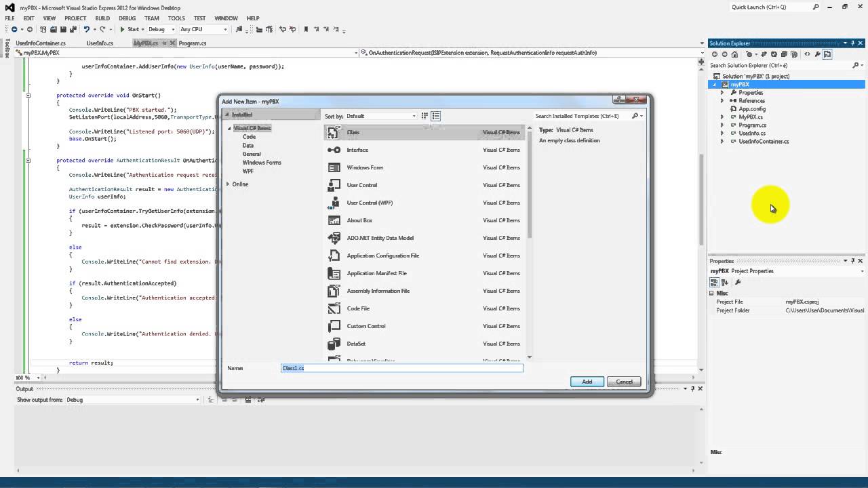The width and height of the screenshot is (868, 488).
Task: Collapse the Visual C# Items tree node
Action: click(x=229, y=128)
